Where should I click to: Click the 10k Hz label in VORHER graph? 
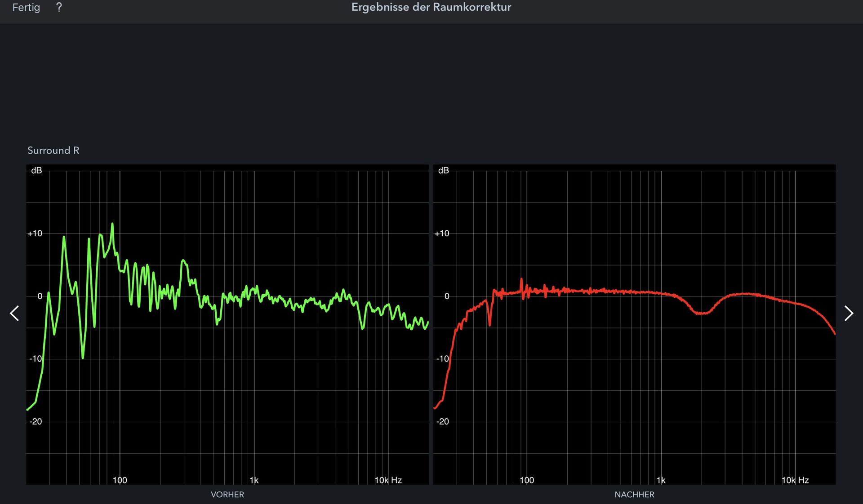pos(388,480)
